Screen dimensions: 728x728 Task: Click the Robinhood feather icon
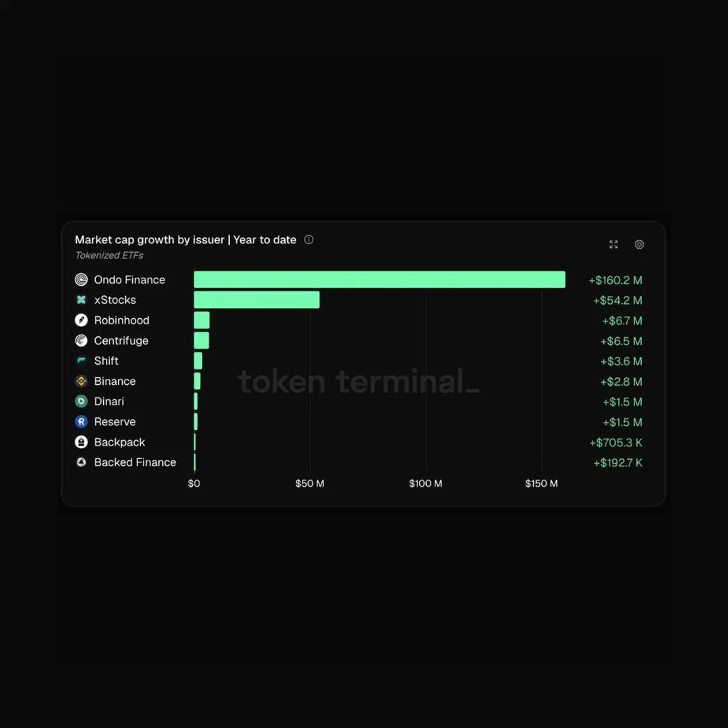coord(82,320)
